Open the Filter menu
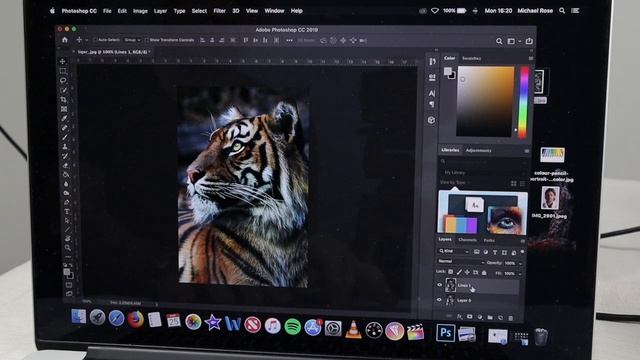640x360 pixels. click(219, 11)
